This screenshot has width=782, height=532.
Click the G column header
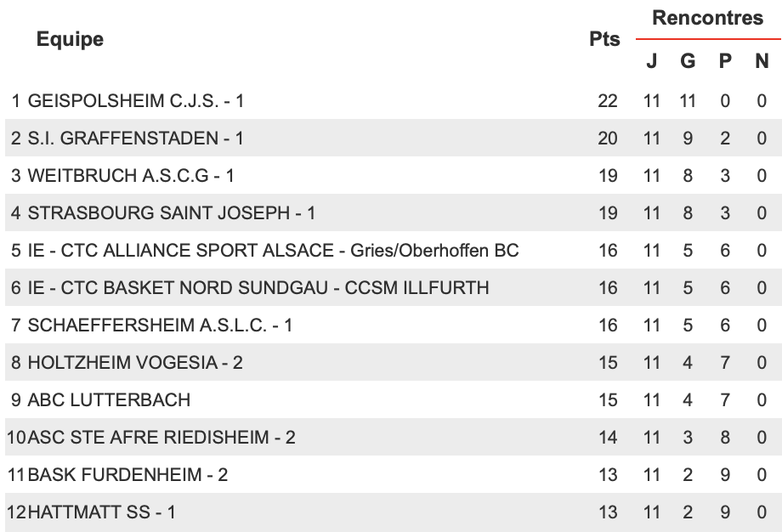pyautogui.click(x=688, y=61)
